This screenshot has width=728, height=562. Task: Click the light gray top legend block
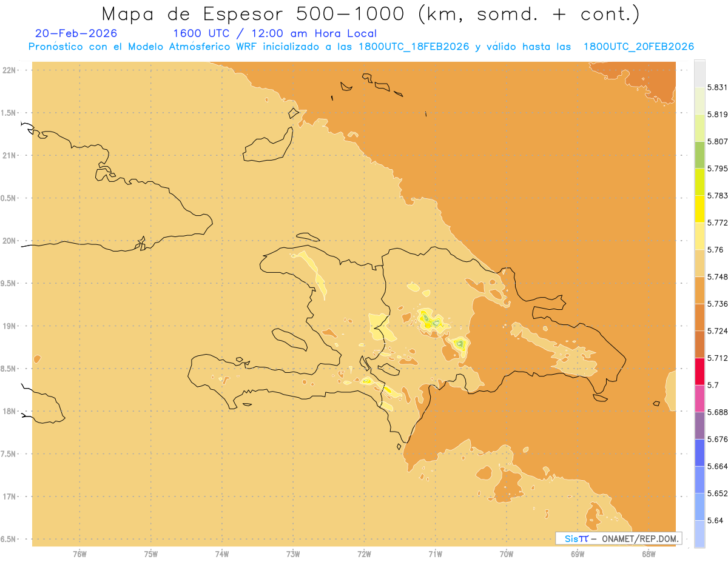pos(699,73)
